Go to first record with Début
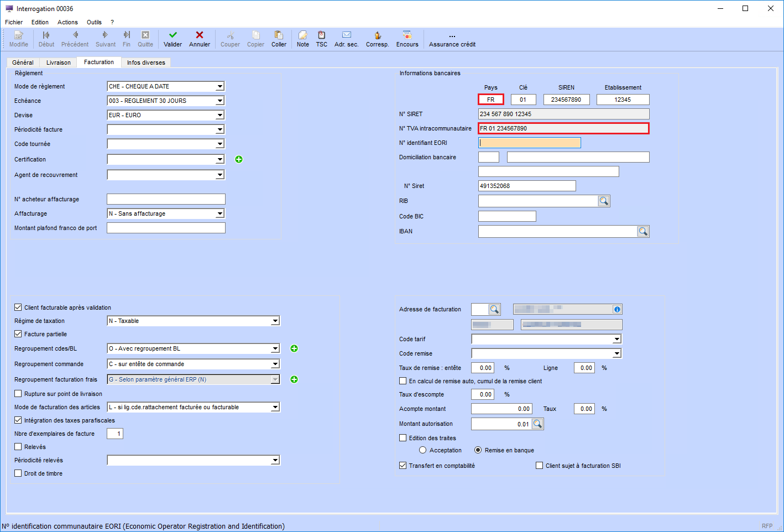Screen dimensions: 784x532 [x=46, y=39]
